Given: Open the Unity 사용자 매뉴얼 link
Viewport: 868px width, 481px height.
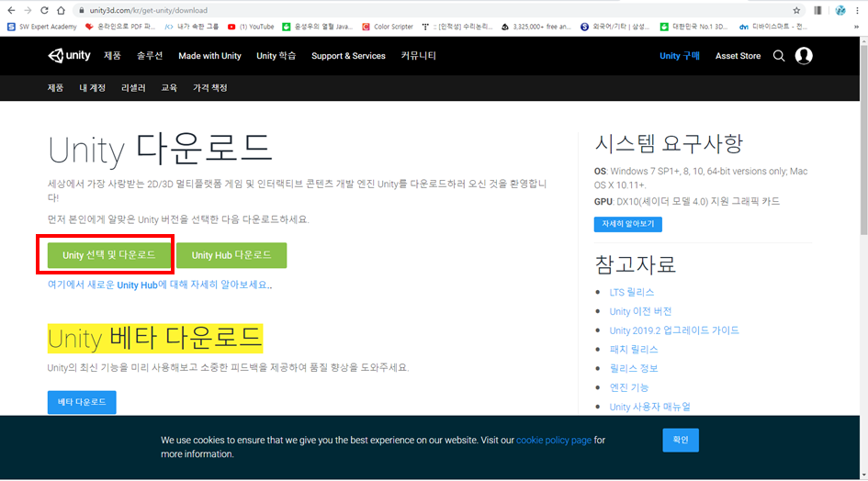Looking at the screenshot, I should tap(650, 407).
